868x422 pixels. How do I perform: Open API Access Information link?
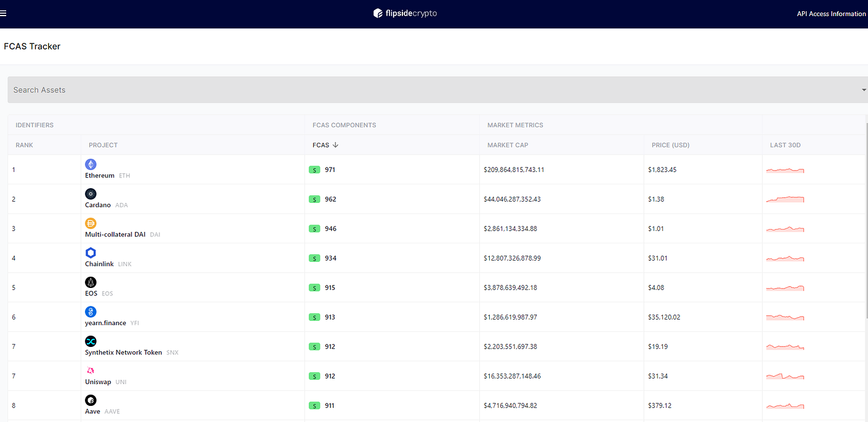coord(831,14)
